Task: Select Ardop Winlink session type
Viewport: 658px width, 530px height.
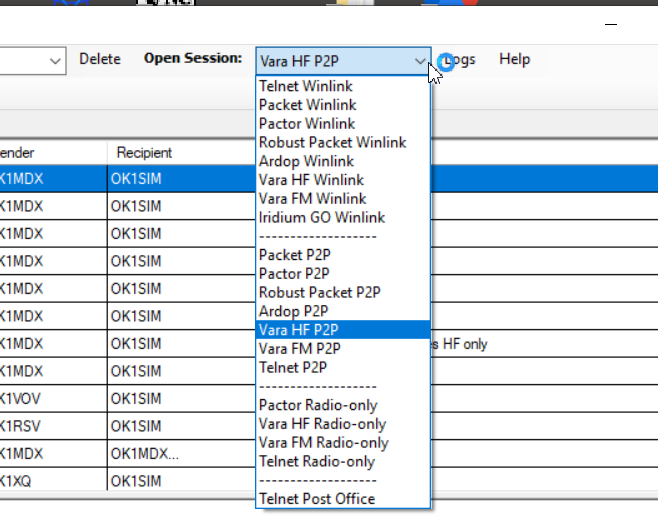Action: point(343,161)
